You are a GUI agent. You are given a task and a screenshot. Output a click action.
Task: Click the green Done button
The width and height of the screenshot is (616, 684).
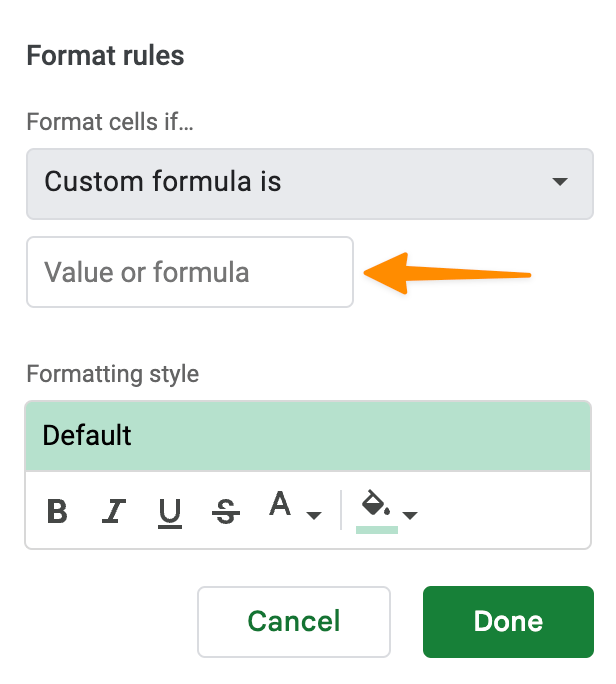pyautogui.click(x=508, y=621)
